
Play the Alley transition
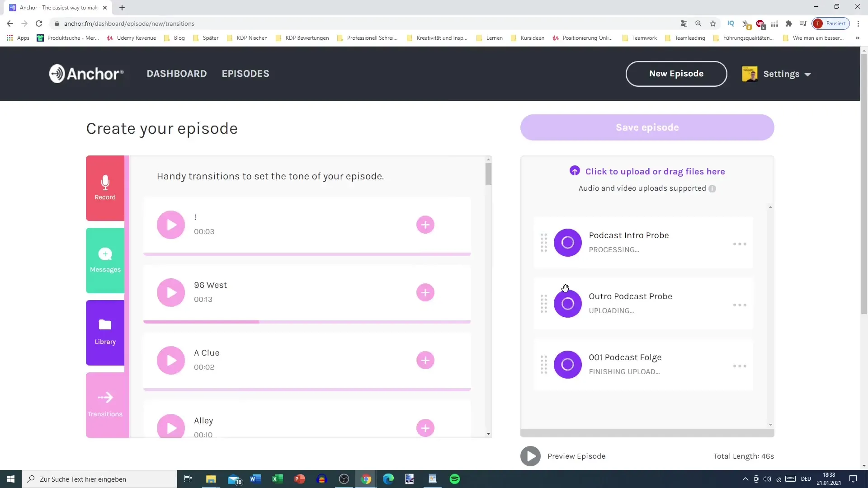click(171, 427)
